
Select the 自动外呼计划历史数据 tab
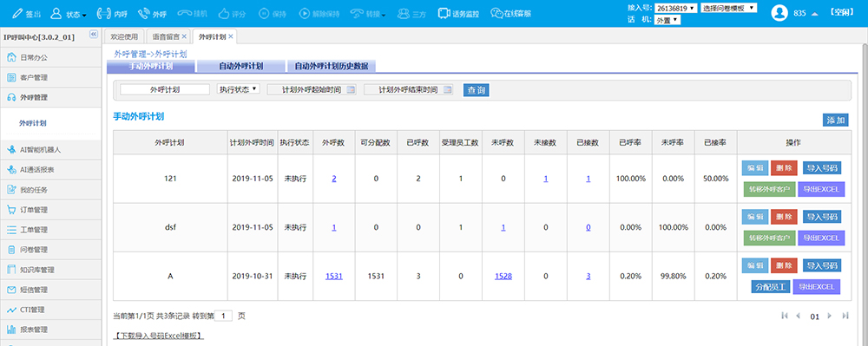(331, 66)
